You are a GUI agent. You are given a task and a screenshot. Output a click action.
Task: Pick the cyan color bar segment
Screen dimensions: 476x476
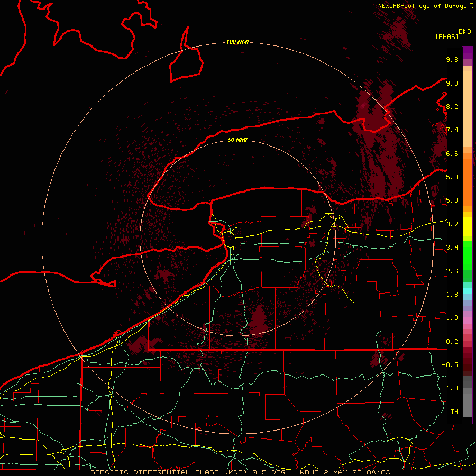[467, 290]
